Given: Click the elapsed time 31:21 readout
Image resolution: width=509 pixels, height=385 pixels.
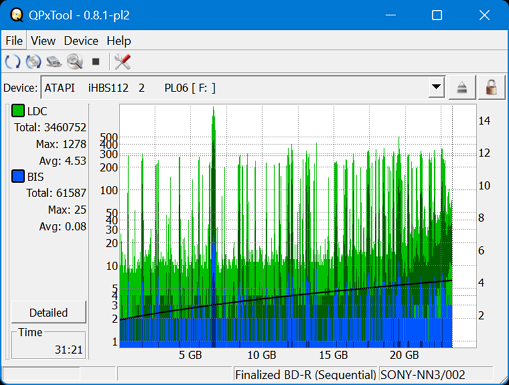Looking at the screenshot, I should (x=68, y=350).
